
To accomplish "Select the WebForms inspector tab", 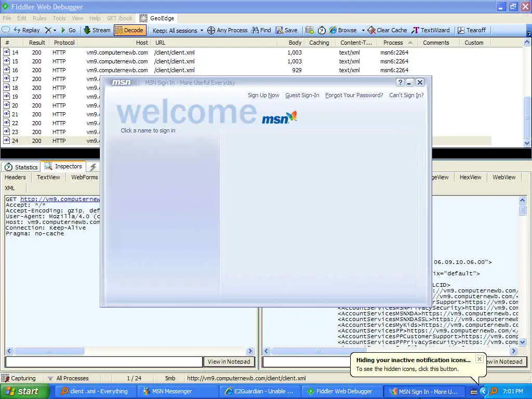I will pyautogui.click(x=85, y=177).
